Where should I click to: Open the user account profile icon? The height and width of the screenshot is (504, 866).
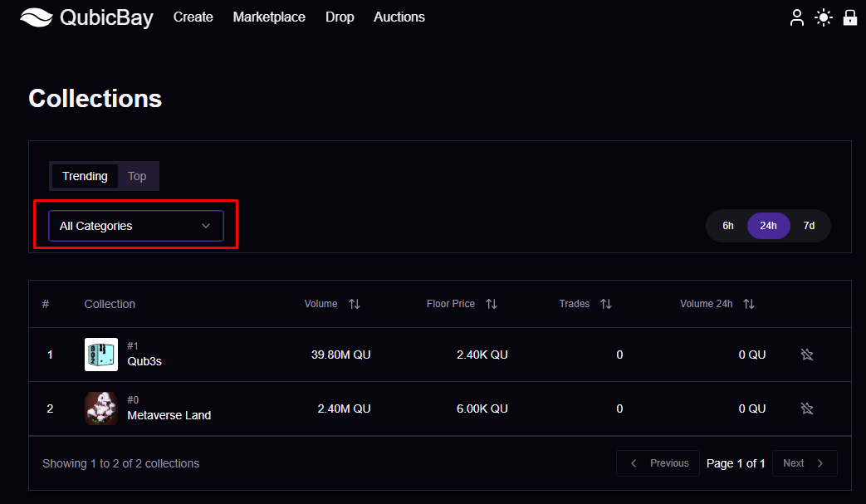coord(797,17)
